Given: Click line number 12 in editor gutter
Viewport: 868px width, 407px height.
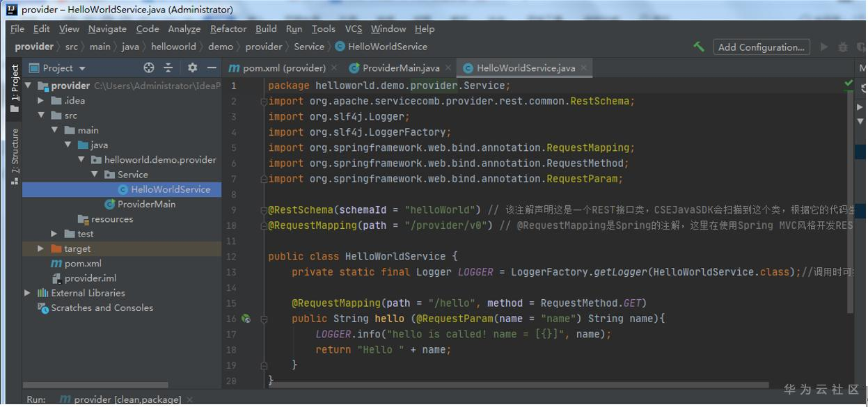Looking at the screenshot, I should [231, 257].
